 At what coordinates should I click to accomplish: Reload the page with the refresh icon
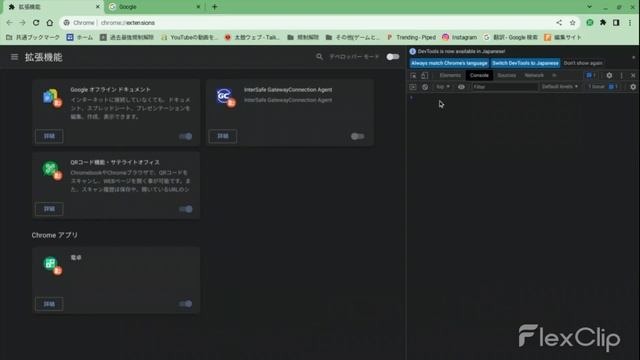click(x=36, y=23)
